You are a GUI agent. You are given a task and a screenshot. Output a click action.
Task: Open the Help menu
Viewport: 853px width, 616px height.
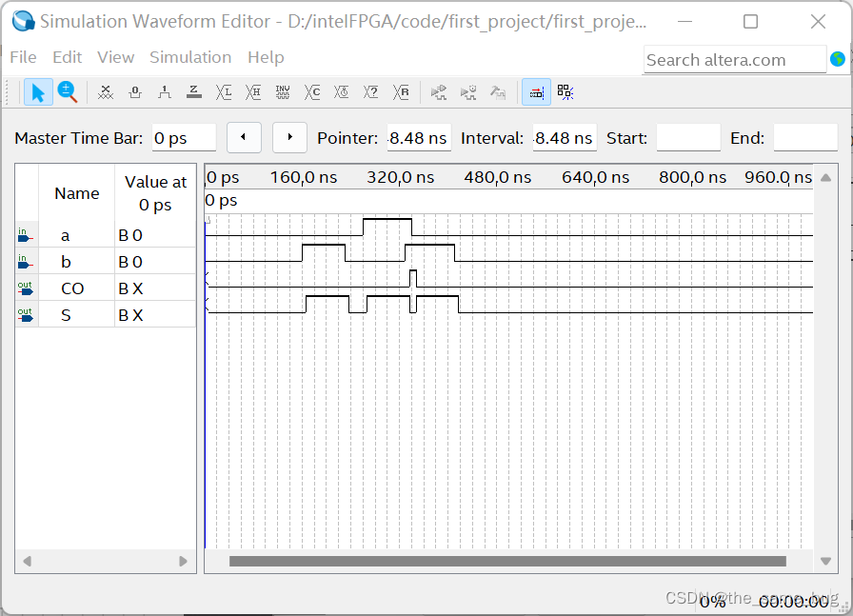tap(266, 57)
